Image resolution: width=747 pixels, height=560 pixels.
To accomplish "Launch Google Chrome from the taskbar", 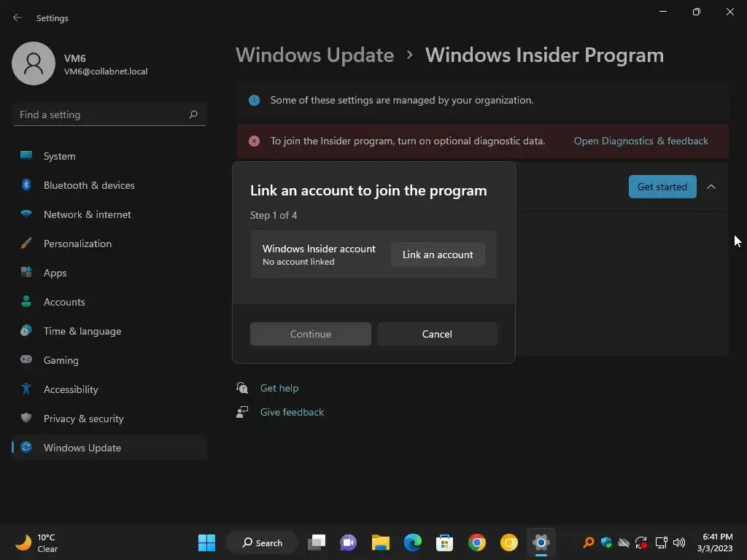I will click(x=477, y=542).
